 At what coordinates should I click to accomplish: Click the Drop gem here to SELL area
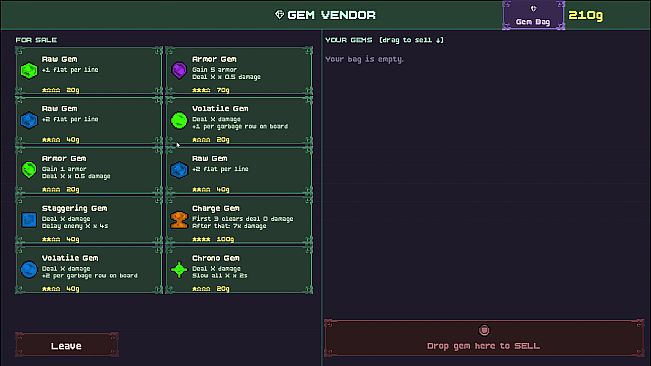click(x=484, y=338)
